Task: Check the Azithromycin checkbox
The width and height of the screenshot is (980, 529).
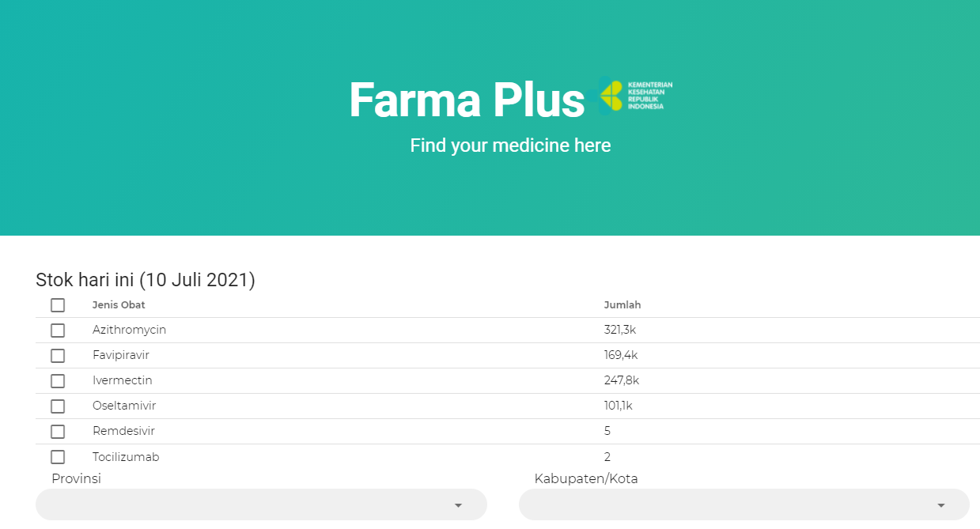Action: click(x=57, y=330)
